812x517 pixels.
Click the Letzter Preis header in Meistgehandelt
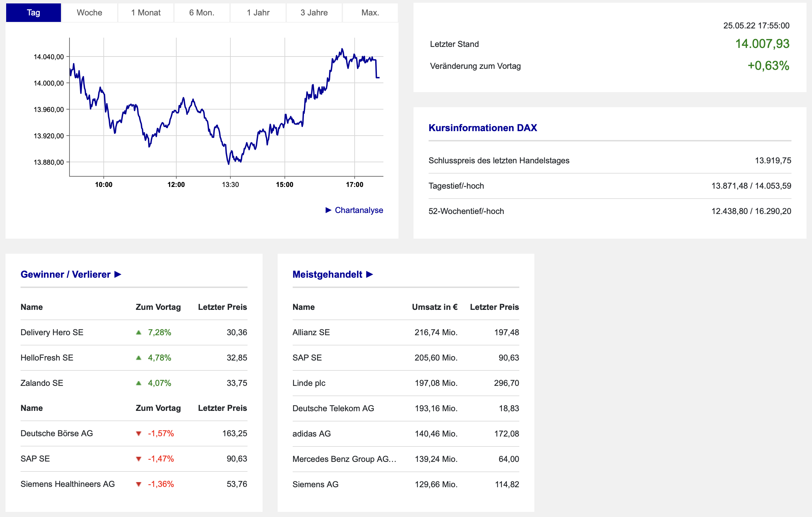494,307
